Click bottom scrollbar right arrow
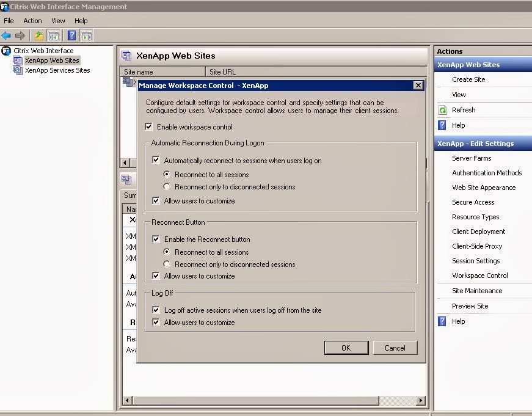Screen dimensions: 532x416 (x=421, y=400)
